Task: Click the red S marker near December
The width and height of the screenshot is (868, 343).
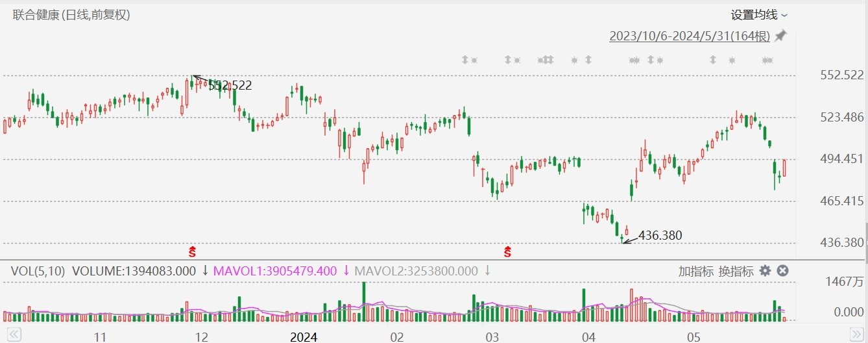Action: (193, 250)
